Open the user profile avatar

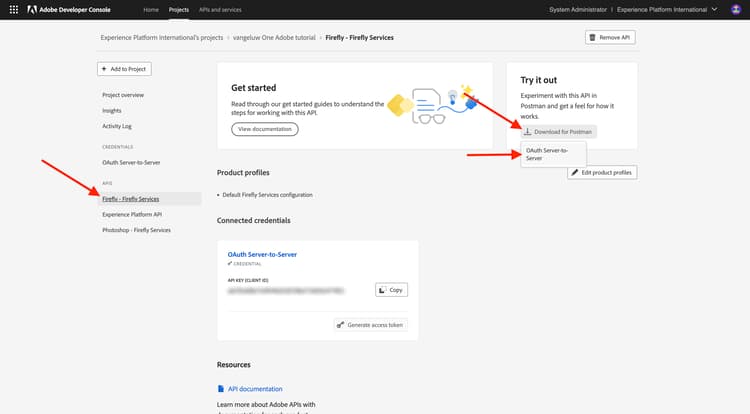(736, 10)
